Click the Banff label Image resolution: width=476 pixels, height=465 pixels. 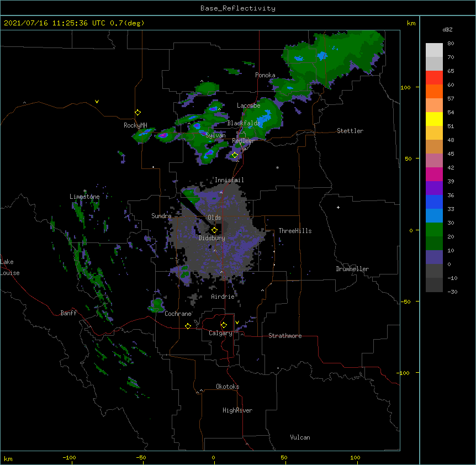(x=68, y=313)
